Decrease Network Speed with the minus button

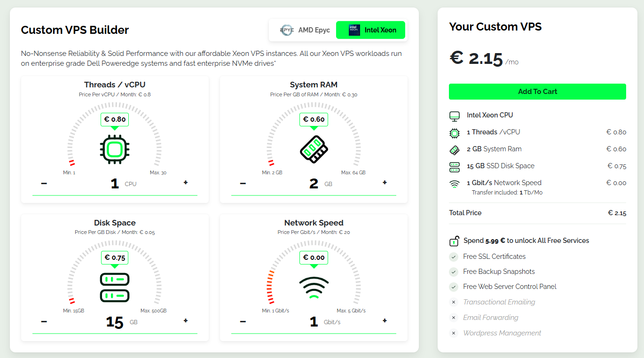pos(243,321)
